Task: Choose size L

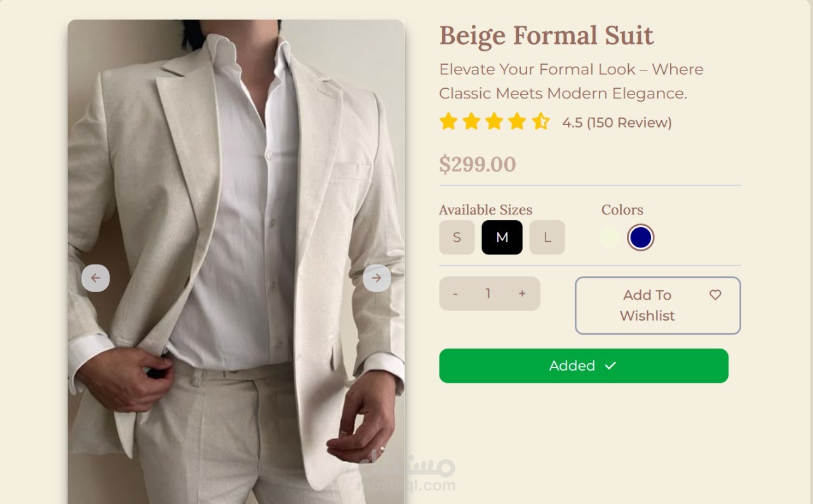Action: point(547,237)
